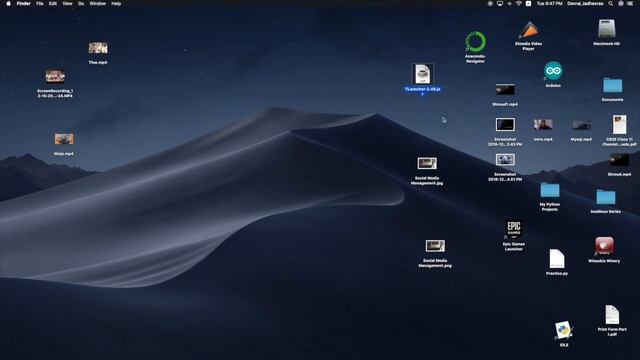Open the Edit menu
The height and width of the screenshot is (360, 640).
(x=53, y=4)
